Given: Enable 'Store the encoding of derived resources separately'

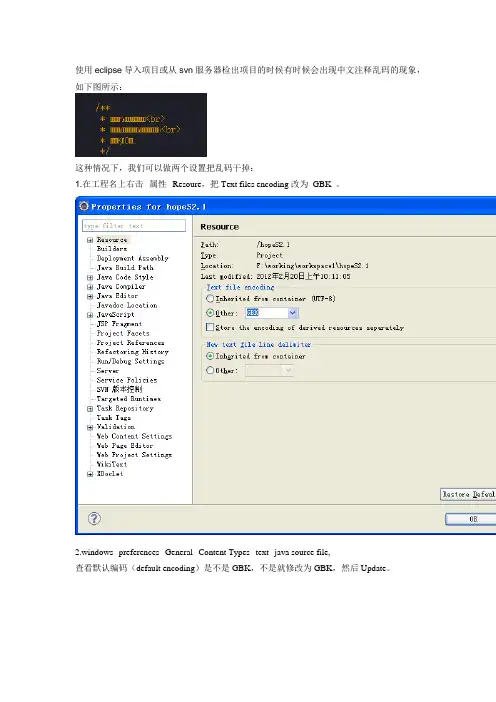Looking at the screenshot, I should (x=210, y=327).
